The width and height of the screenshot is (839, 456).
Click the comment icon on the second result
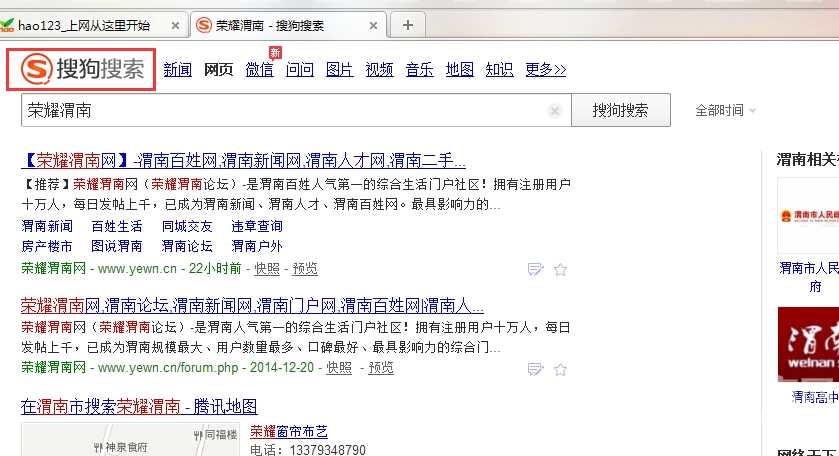535,368
